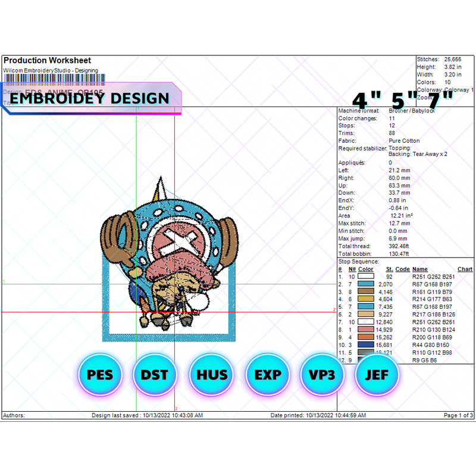
Task: Click the EMBROIDEY DESIGN banner
Action: coord(90,98)
